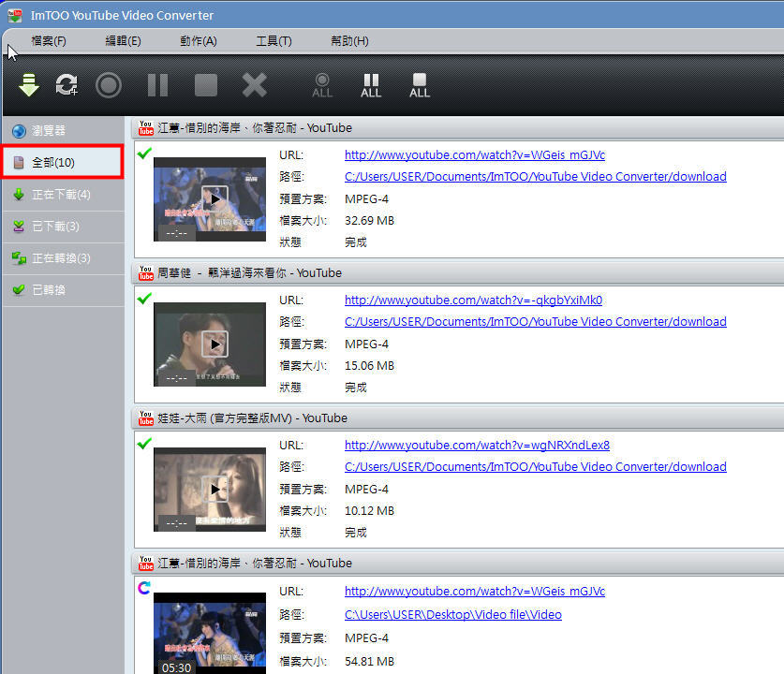
Task: Select 瀏覽器 in the sidebar
Action: [x=49, y=131]
